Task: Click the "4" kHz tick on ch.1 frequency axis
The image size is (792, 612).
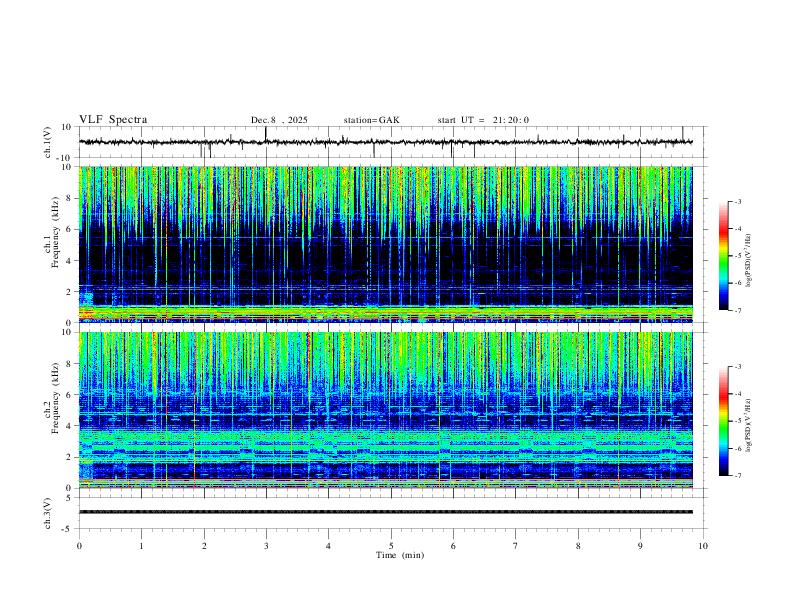Action: click(69, 261)
